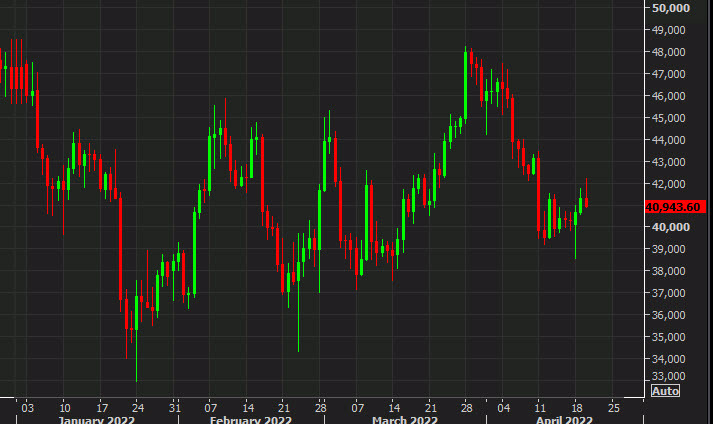Click the 48,000 price axis label
Viewport: 713px width, 424px height.
point(668,52)
